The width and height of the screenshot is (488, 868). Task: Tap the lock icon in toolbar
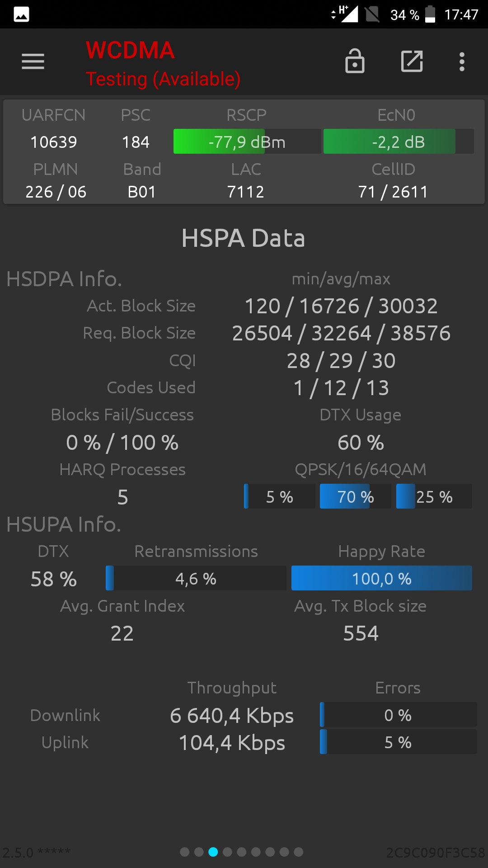coord(355,61)
